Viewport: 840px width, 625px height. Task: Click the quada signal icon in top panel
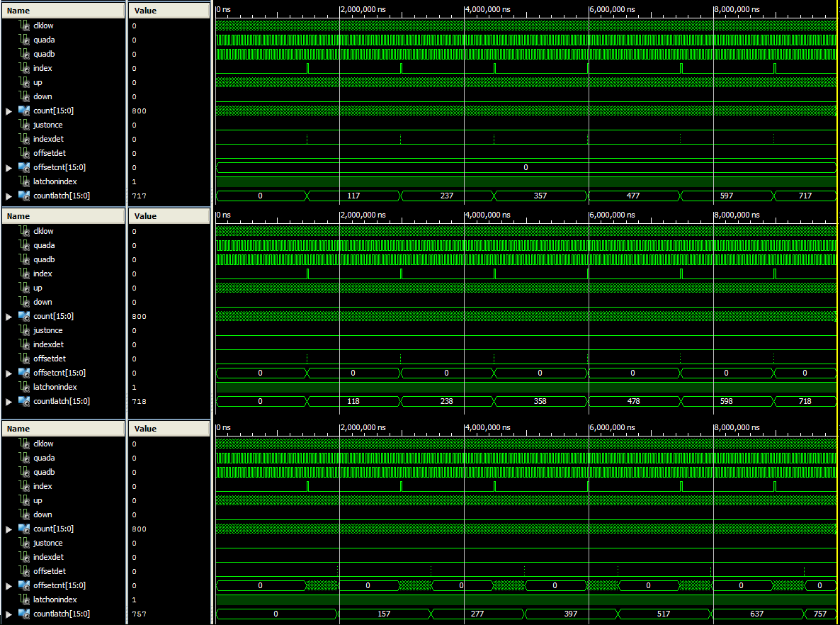[24, 39]
